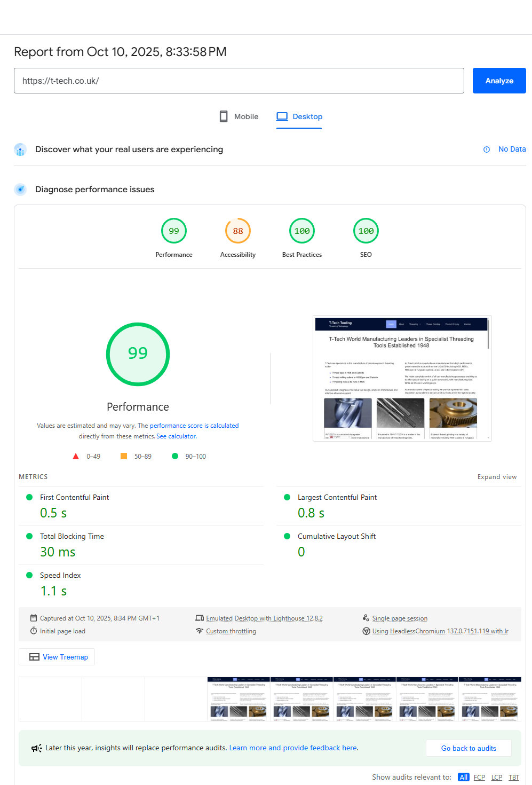Click the Desktop laptop icon
Image resolution: width=532 pixels, height=785 pixels.
pyautogui.click(x=282, y=116)
